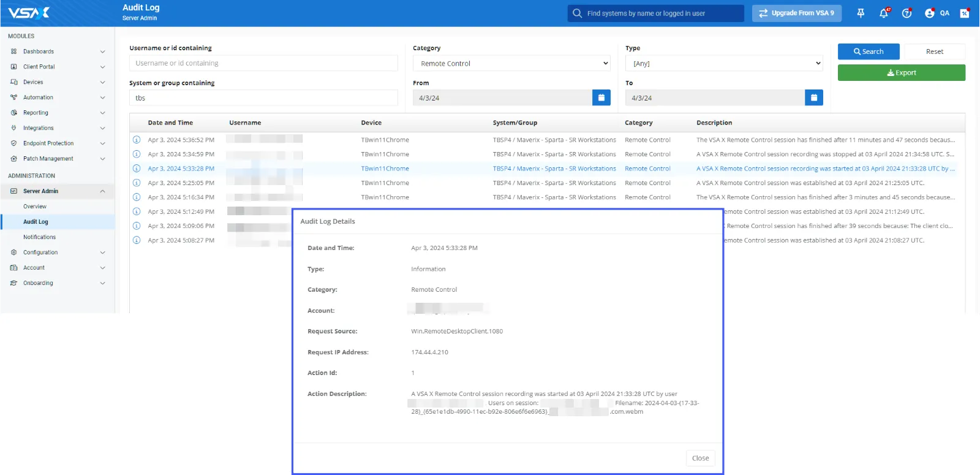Viewport: 980px width, 475px height.
Task: Open the Category dropdown showing Remote Control
Action: [x=511, y=63]
